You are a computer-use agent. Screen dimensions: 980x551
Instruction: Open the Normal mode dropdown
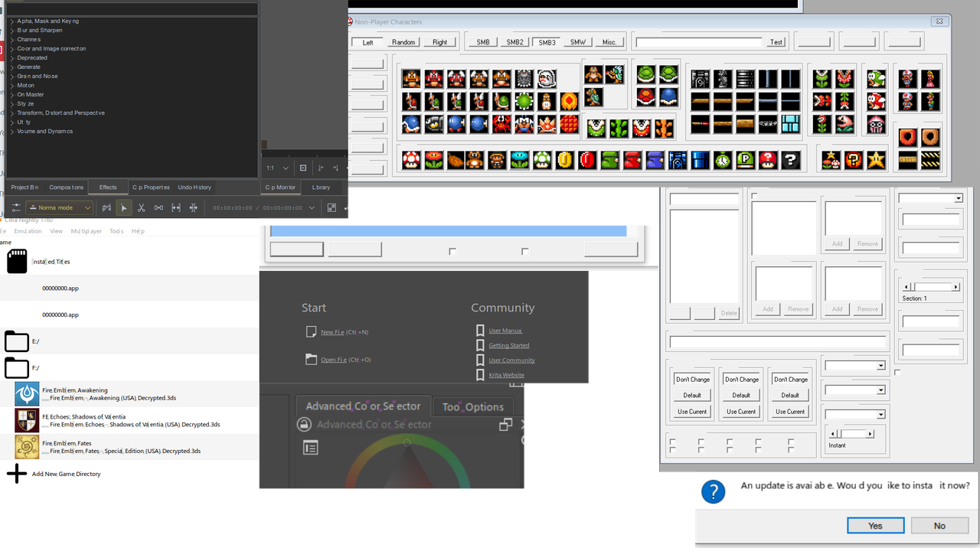click(x=60, y=207)
